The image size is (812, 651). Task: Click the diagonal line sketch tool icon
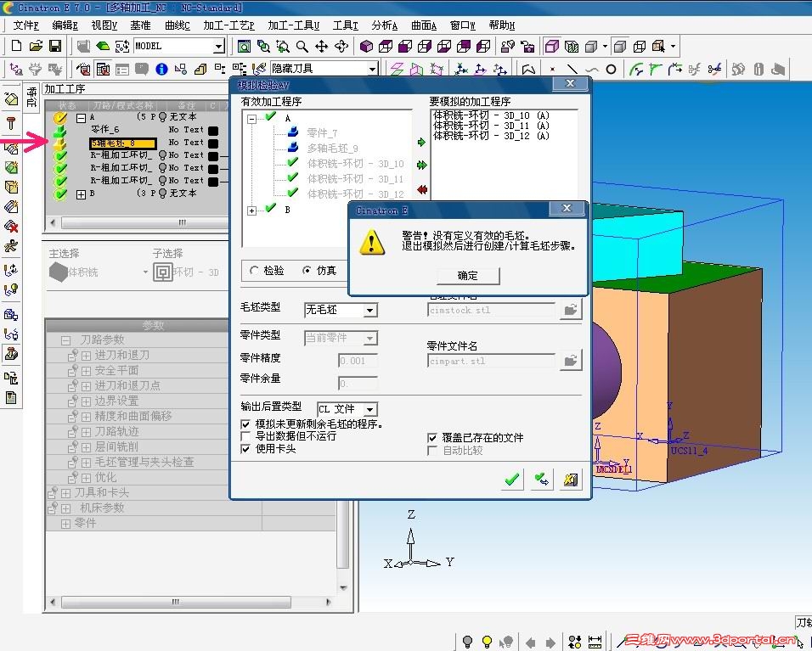click(572, 69)
